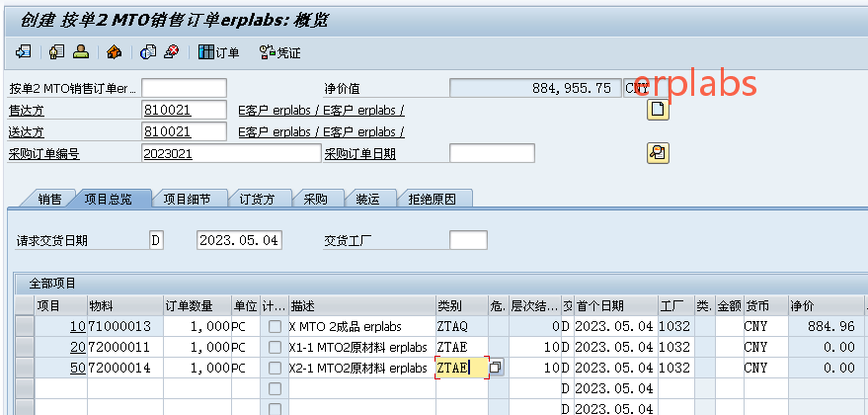Click the 采购订单日期 label link
Screen dimensions: 868x415
click(359, 154)
